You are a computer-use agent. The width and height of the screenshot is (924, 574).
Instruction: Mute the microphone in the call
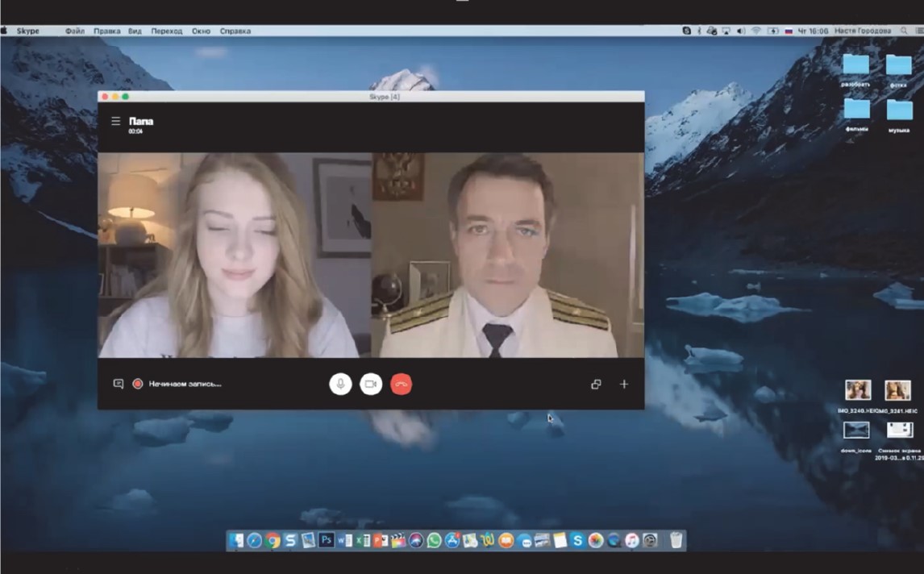pos(340,385)
